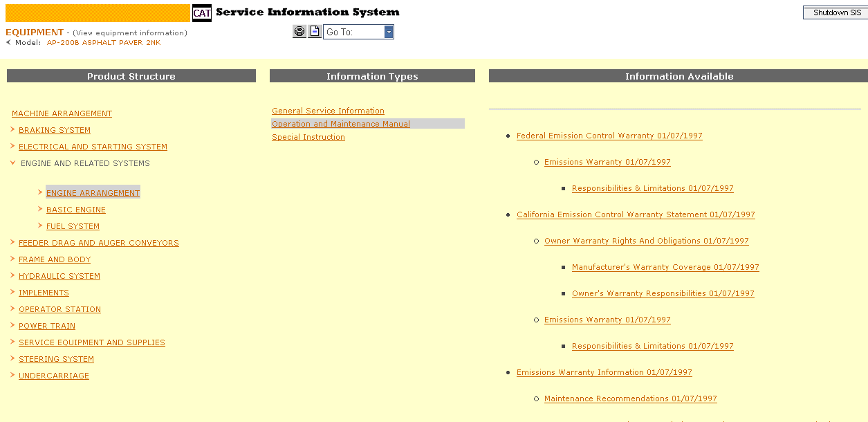Select the POWER TRAIN link
The width and height of the screenshot is (868, 422).
point(47,326)
